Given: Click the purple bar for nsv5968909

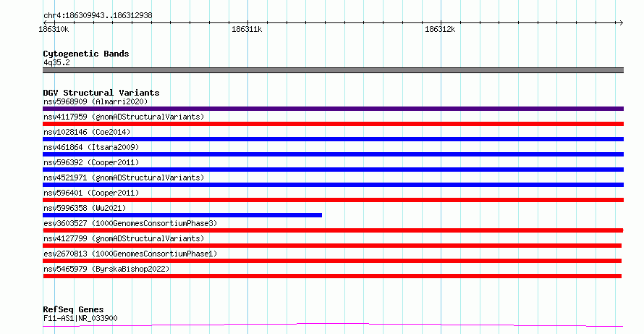Looking at the screenshot, I should (x=333, y=109).
